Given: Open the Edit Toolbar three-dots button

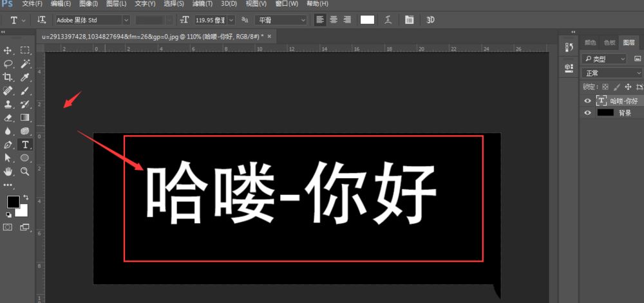Looking at the screenshot, I should pyautogui.click(x=8, y=185).
